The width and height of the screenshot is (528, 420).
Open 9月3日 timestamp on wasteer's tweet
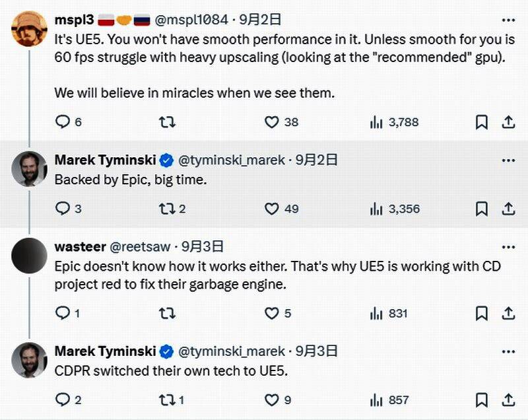click(202, 247)
